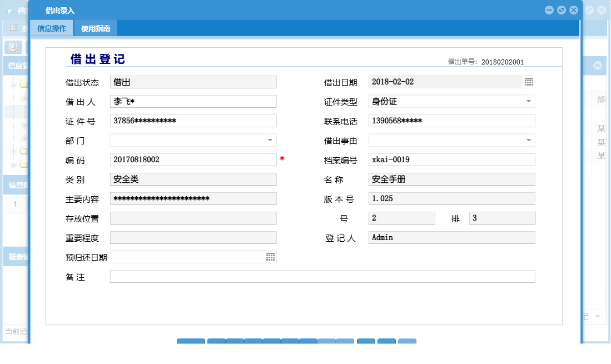This screenshot has height=364, width=611.
Task: Click the 预归还日期 label
Action: click(86, 258)
